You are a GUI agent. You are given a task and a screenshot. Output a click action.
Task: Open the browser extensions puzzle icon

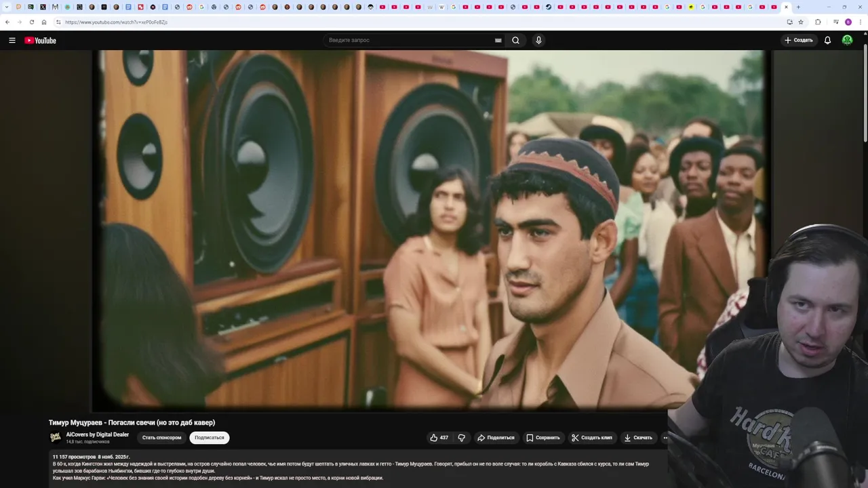pos(818,22)
